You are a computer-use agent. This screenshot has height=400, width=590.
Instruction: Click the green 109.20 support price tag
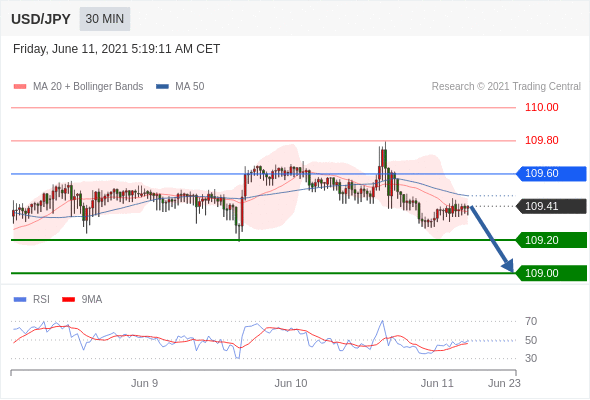pyautogui.click(x=551, y=240)
